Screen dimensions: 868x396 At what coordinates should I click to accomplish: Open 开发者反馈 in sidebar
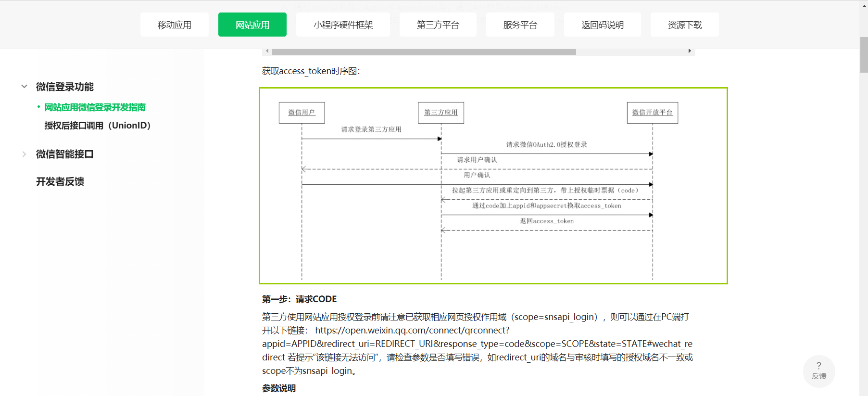(60, 181)
